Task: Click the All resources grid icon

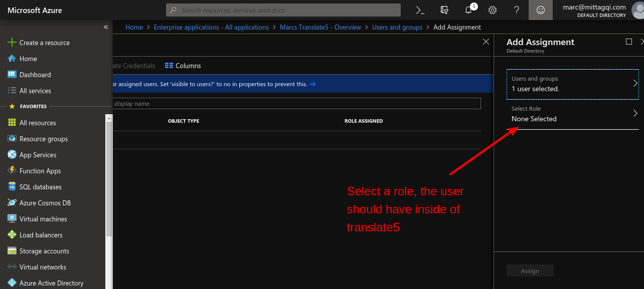Action: click(x=12, y=123)
